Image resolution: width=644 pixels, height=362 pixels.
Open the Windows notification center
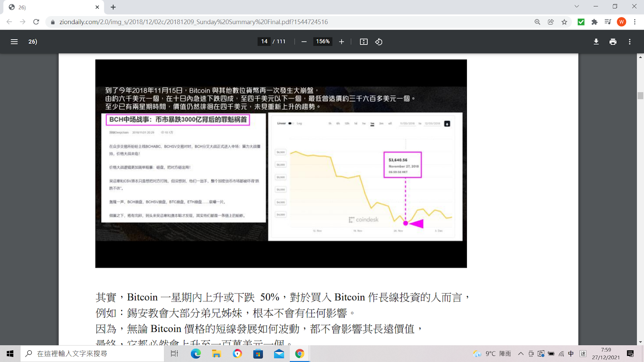(x=630, y=354)
